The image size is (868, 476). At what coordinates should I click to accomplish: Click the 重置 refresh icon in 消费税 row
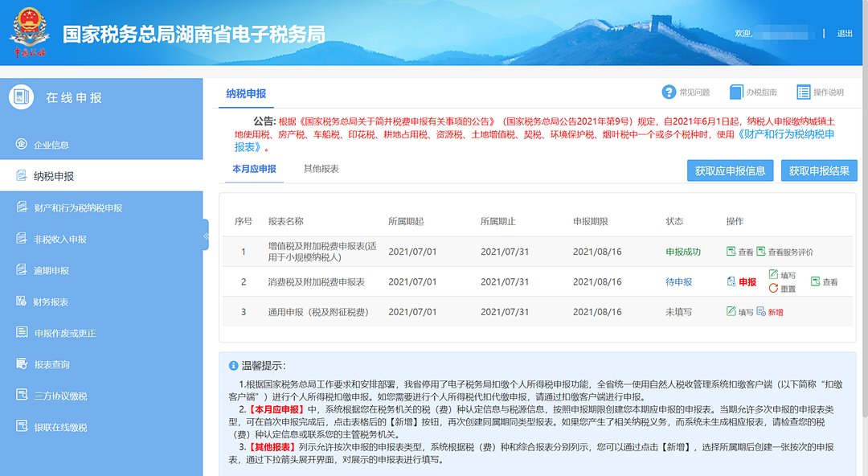coord(773,288)
